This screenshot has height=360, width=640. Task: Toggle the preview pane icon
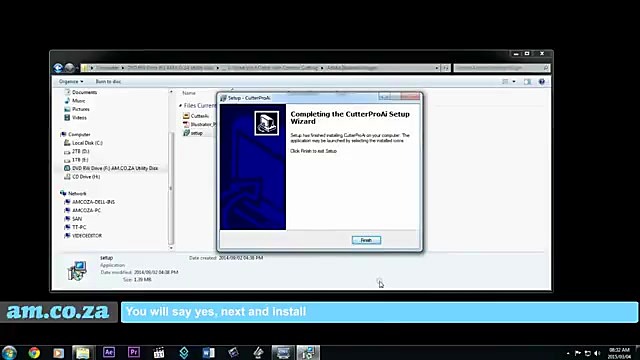527,82
